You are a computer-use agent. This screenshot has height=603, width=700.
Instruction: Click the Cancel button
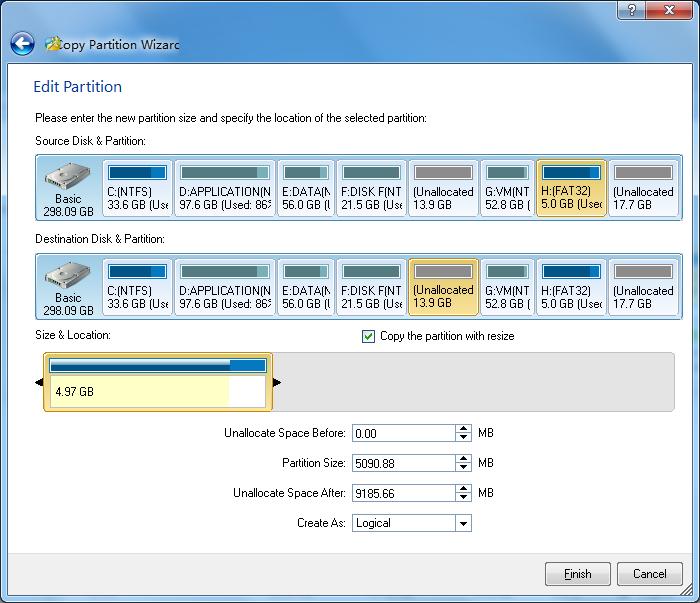coord(650,574)
